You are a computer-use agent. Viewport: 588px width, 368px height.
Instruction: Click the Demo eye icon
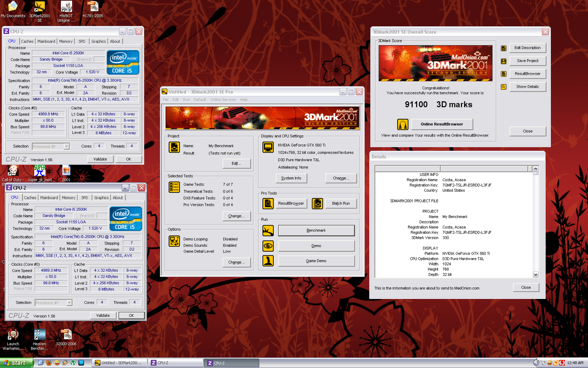(268, 245)
